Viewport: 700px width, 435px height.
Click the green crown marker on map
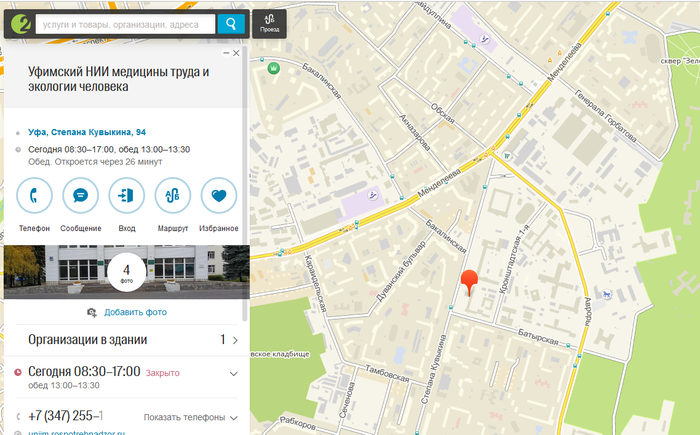pyautogui.click(x=273, y=68)
